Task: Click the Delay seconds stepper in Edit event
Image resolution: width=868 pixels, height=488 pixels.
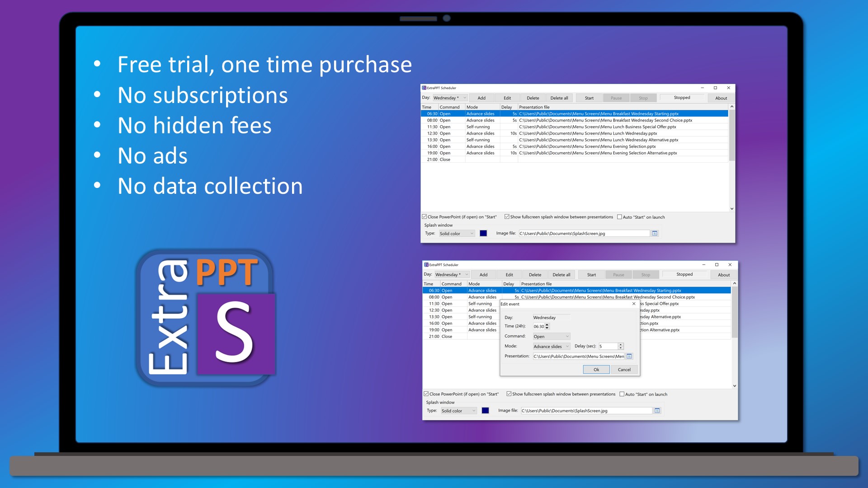Action: point(621,346)
